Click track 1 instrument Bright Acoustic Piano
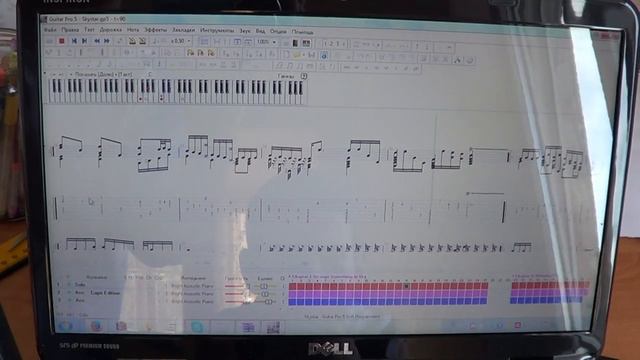The image size is (640, 360). [x=192, y=286]
